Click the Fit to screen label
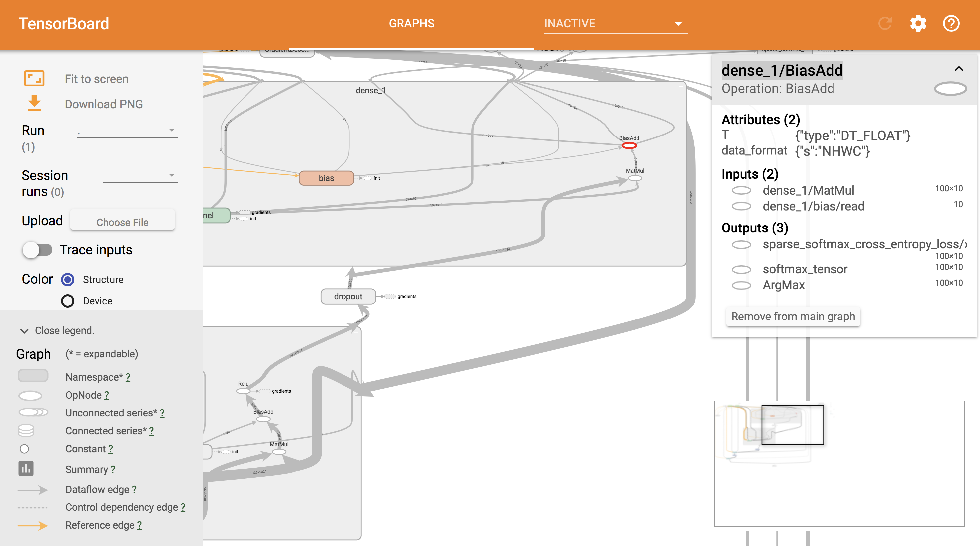This screenshot has height=546, width=980. pos(96,79)
